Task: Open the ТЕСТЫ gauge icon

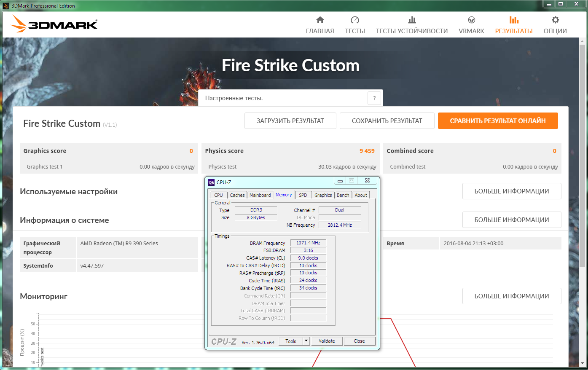Action: pos(355,20)
